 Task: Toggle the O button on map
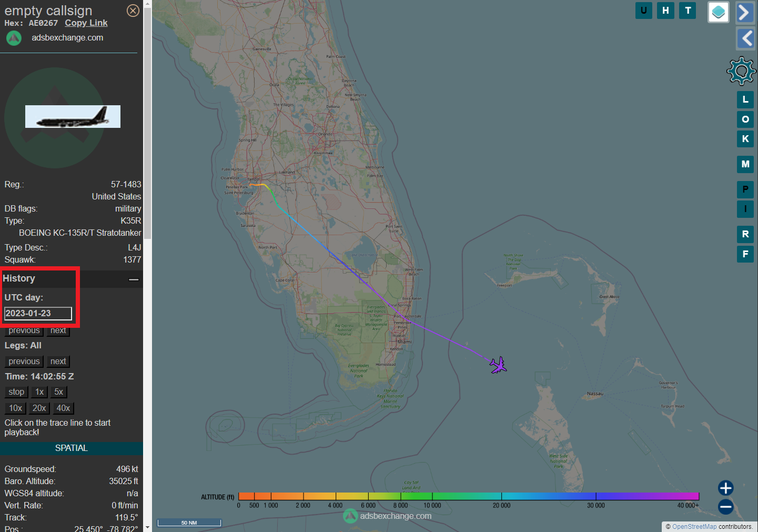coord(745,119)
